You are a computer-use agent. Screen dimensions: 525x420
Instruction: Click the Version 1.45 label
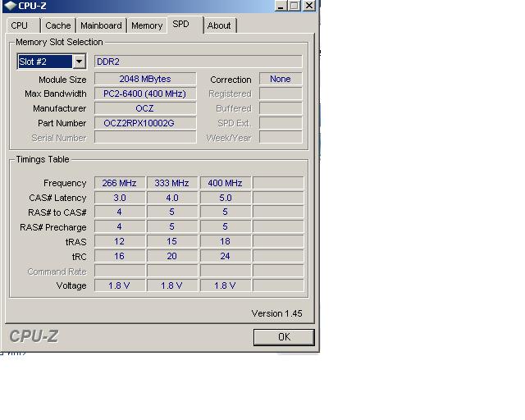point(277,313)
